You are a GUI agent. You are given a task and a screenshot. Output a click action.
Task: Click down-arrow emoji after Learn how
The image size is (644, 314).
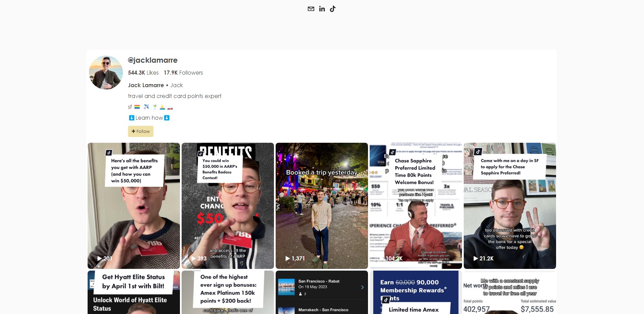[x=167, y=118]
